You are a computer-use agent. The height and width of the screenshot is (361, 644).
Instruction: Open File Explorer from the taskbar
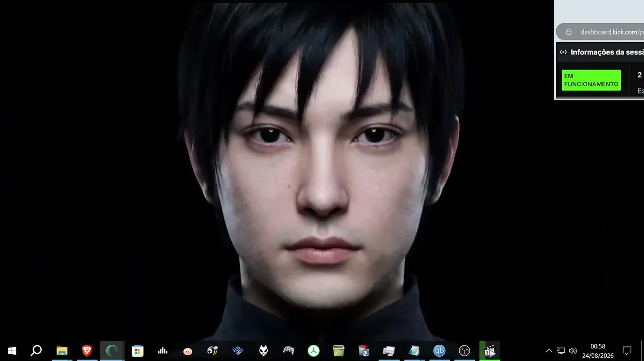62,351
